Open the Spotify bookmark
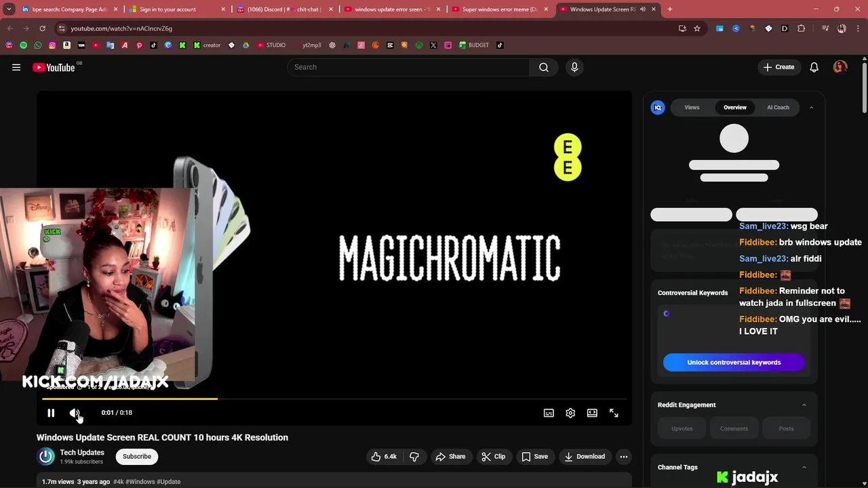The width and height of the screenshot is (868, 488). [23, 45]
